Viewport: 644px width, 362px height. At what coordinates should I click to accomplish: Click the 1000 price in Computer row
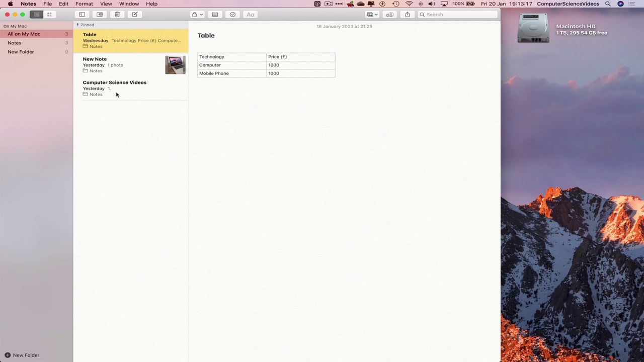(x=301, y=65)
